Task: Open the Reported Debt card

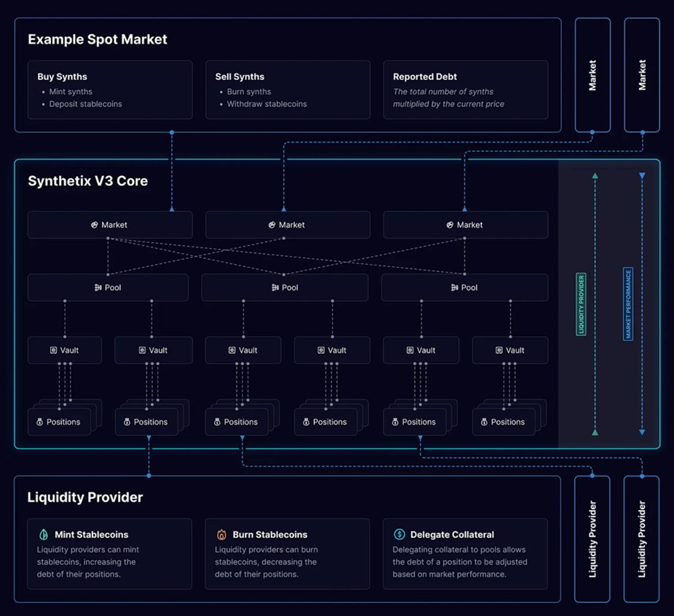Action: [465, 89]
